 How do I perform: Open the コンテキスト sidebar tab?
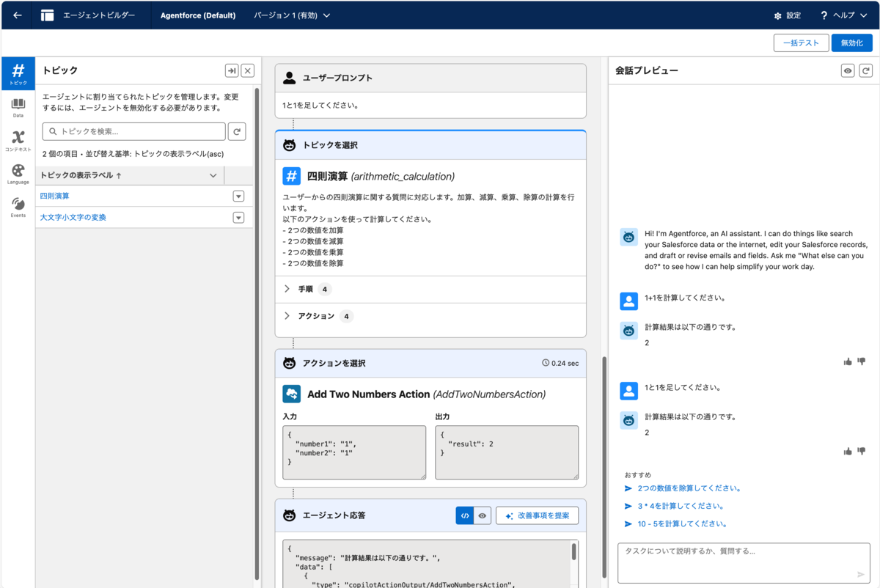click(x=18, y=140)
